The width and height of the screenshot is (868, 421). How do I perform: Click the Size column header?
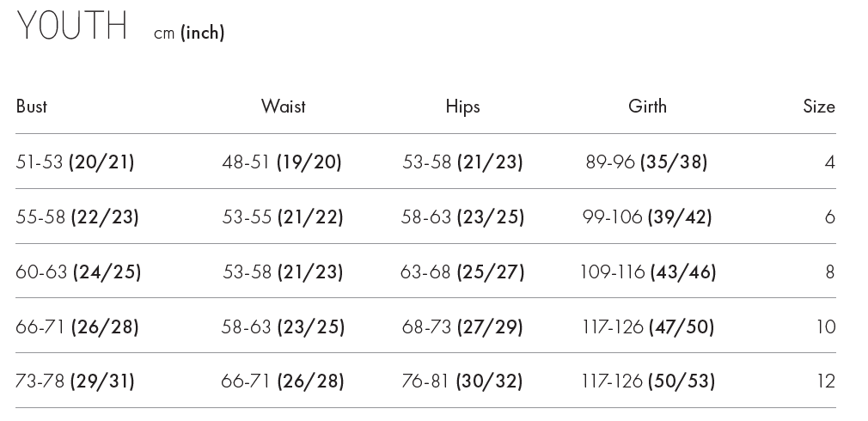click(x=818, y=107)
